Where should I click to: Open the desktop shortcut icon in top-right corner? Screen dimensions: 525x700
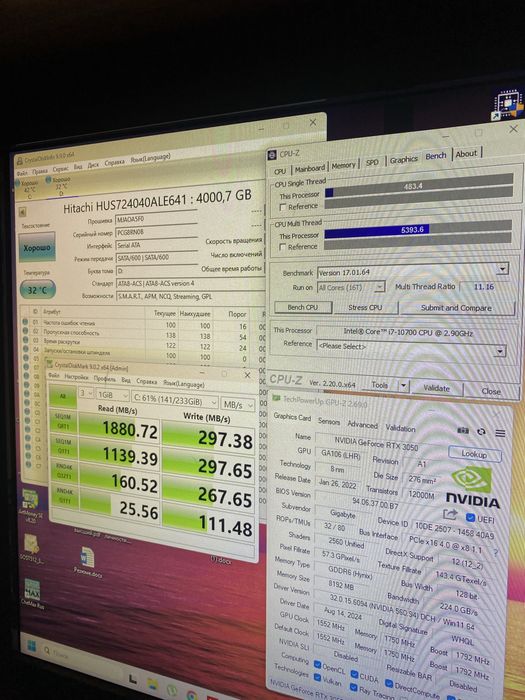(x=508, y=105)
